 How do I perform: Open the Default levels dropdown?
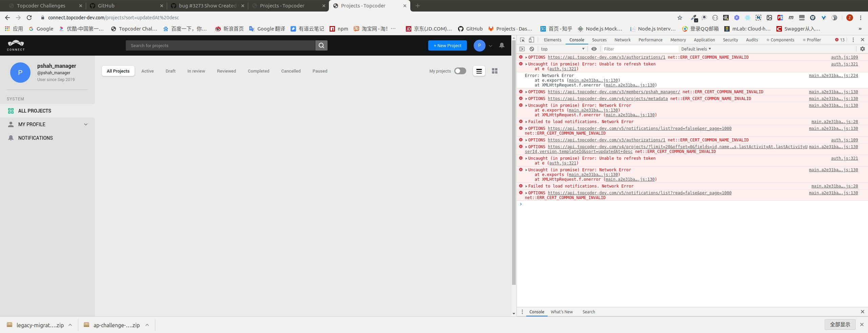696,49
